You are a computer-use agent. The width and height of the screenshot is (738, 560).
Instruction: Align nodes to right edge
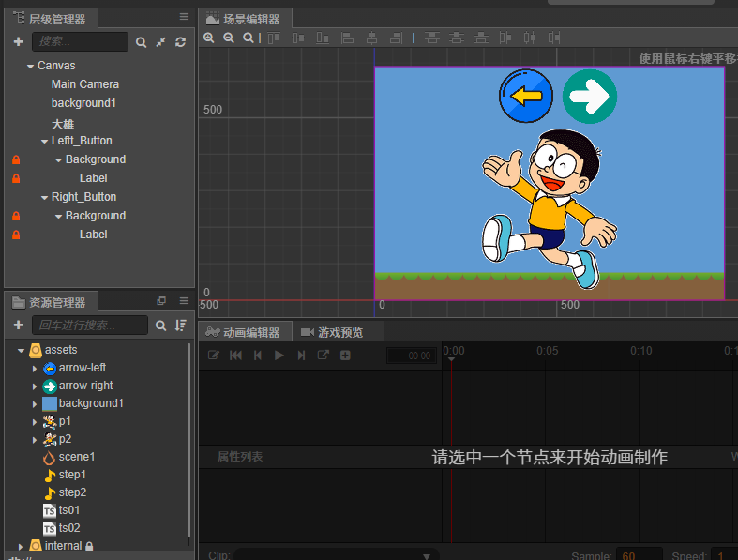(397, 38)
